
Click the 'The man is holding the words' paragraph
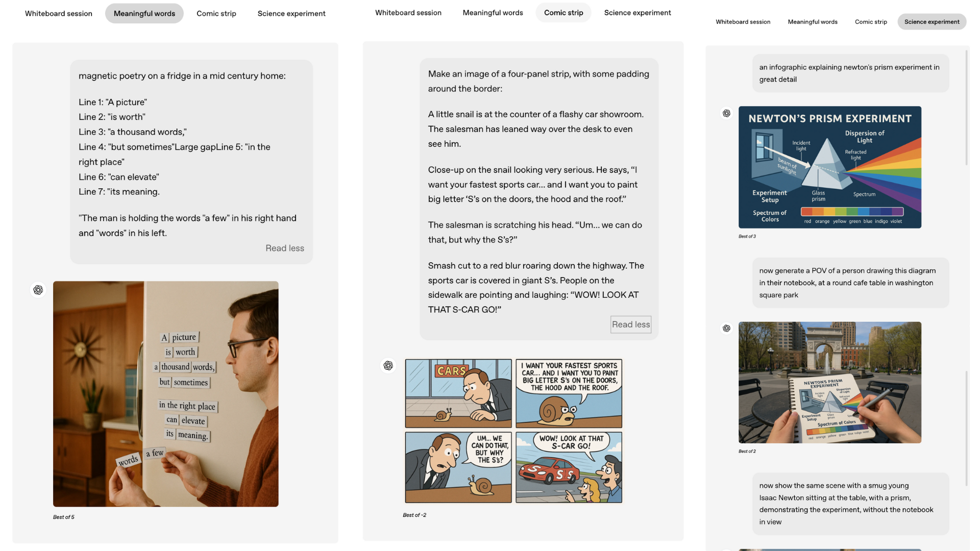click(187, 225)
